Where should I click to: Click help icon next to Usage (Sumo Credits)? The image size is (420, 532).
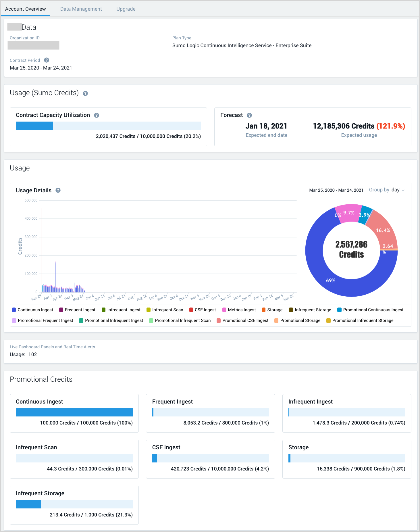[x=85, y=93]
